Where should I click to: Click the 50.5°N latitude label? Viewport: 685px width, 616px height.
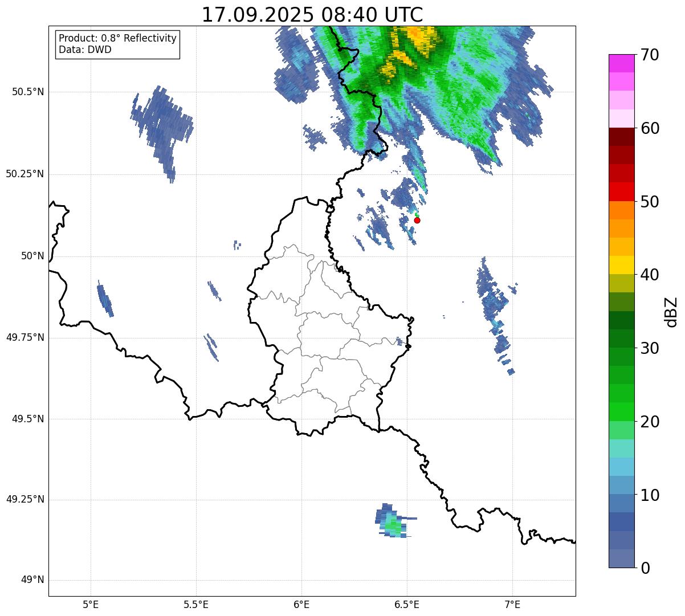(27, 92)
